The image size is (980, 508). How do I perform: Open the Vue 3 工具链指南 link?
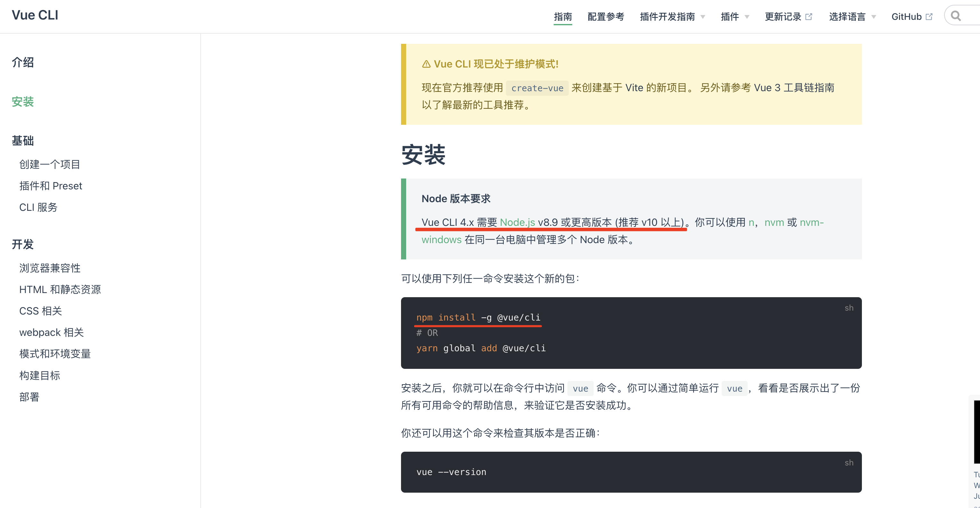point(794,87)
